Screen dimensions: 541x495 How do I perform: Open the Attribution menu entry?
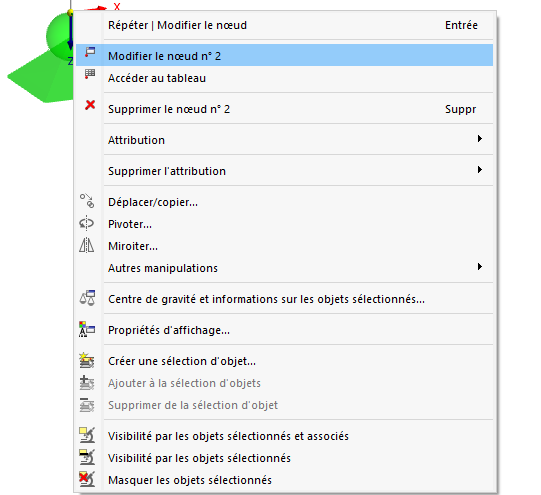pyautogui.click(x=284, y=140)
